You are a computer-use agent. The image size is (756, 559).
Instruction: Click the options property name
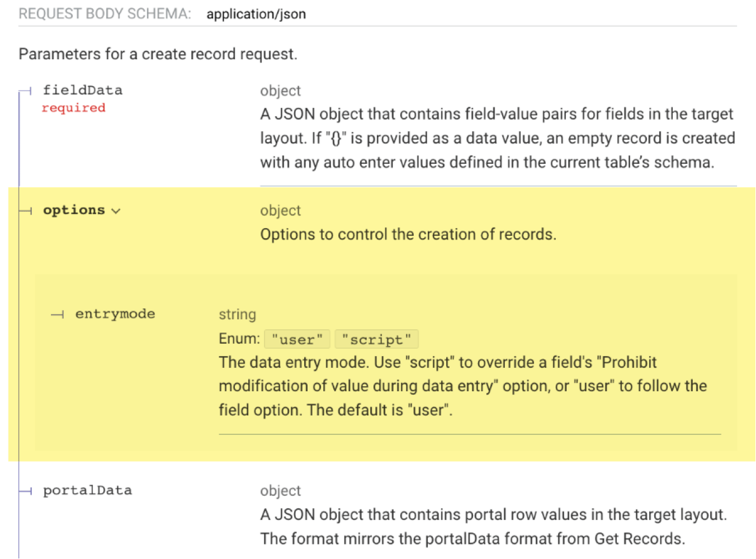pos(74,210)
